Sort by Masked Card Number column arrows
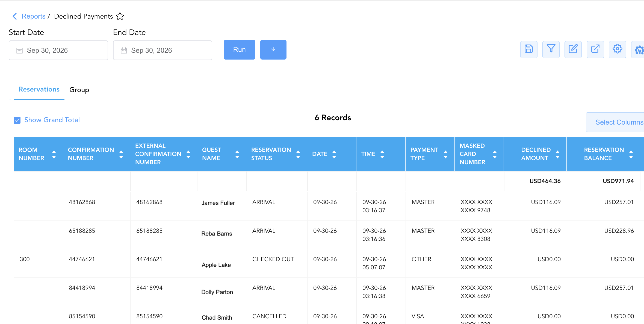Screen dimensions: 644x324 pyautogui.click(x=495, y=154)
